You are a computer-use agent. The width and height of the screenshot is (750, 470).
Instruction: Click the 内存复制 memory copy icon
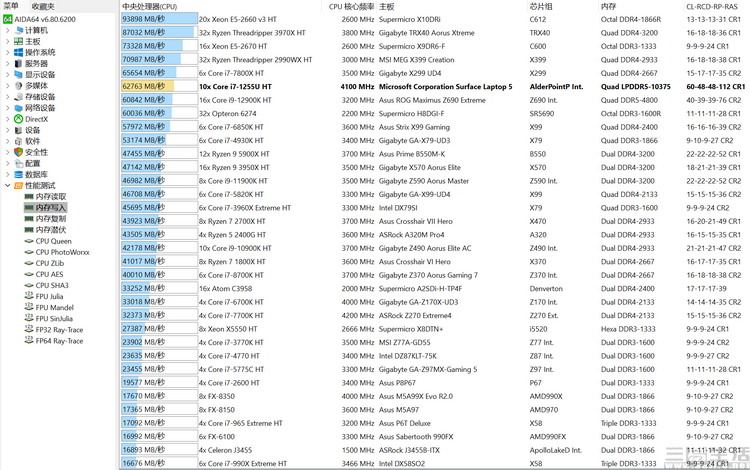pyautogui.click(x=29, y=219)
